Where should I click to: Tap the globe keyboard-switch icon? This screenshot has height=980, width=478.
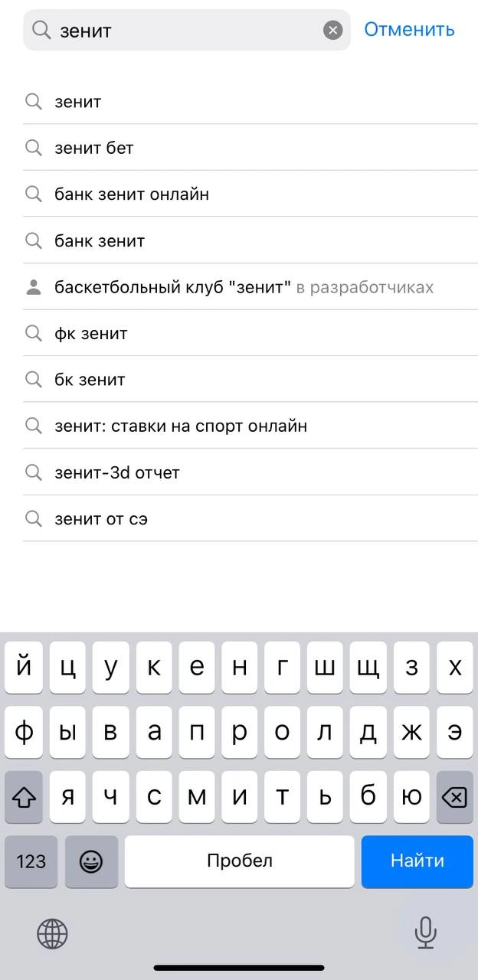[x=52, y=934]
